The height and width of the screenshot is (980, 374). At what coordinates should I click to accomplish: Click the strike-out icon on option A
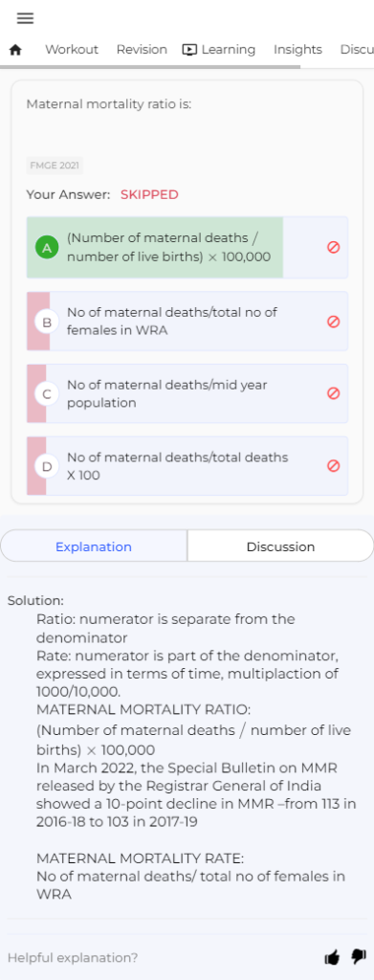[x=334, y=248]
